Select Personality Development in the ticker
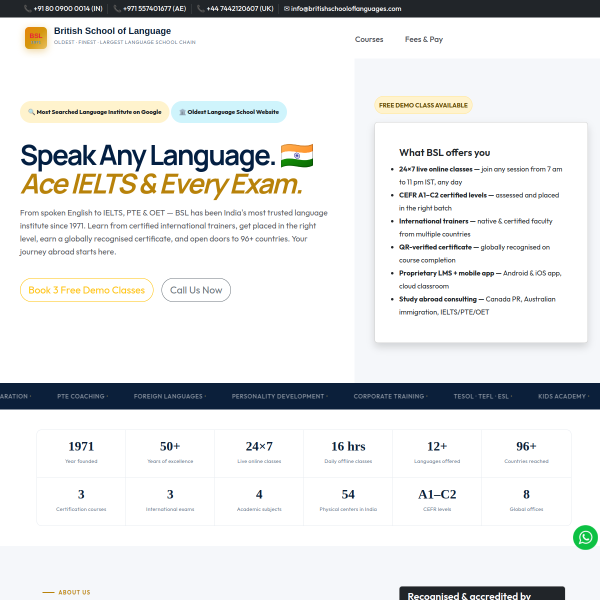This screenshot has width=600, height=600. [x=278, y=396]
